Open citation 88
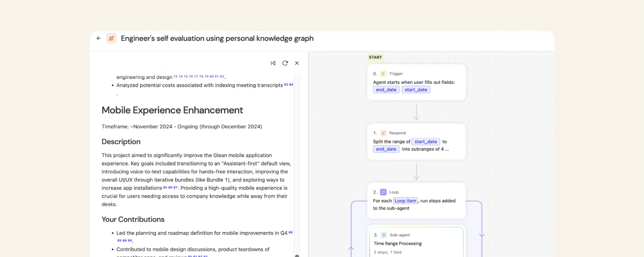Image resolution: width=644 pixels, height=257 pixels. point(291,232)
